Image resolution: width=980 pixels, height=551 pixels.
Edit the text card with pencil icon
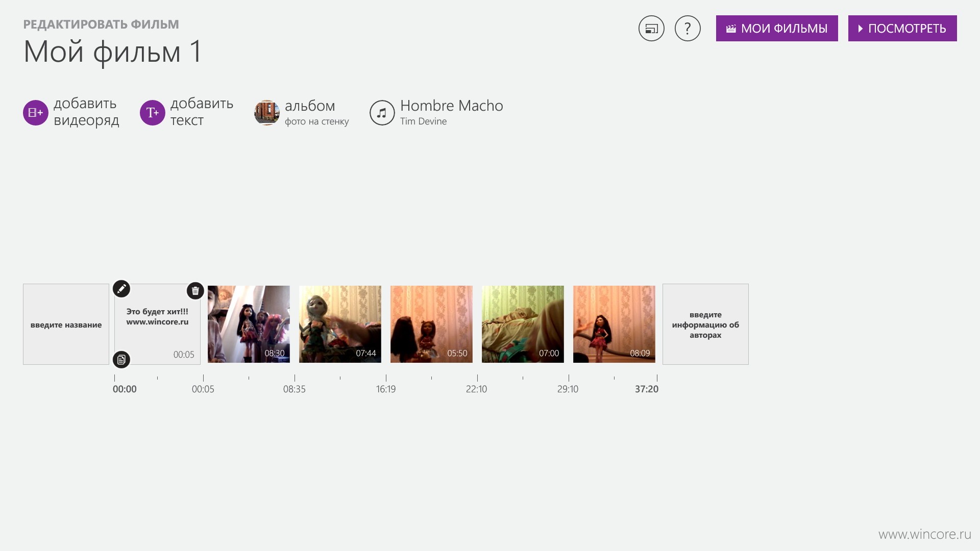[x=121, y=289]
